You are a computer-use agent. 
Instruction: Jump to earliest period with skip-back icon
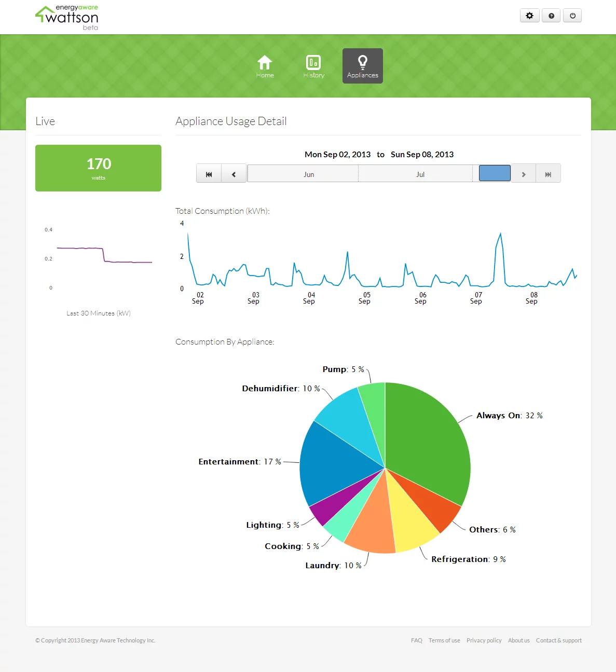click(x=209, y=173)
